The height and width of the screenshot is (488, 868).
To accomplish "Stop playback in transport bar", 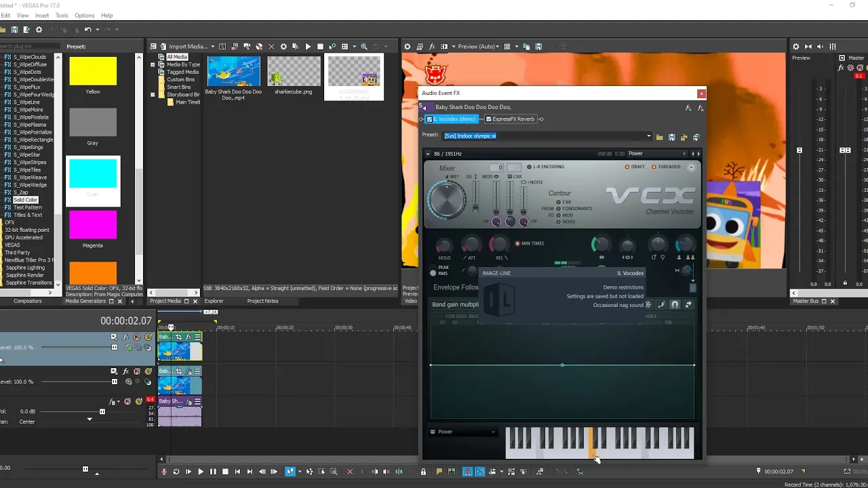I will [x=225, y=472].
